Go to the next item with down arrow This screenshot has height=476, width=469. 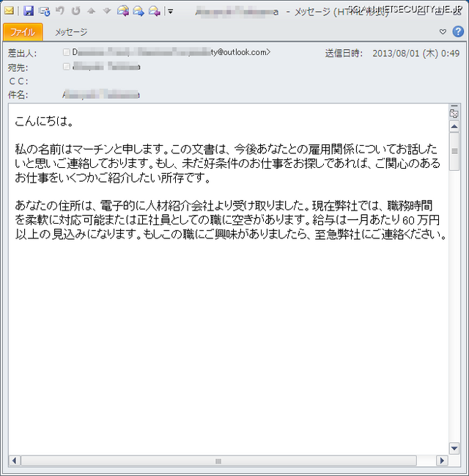106,11
